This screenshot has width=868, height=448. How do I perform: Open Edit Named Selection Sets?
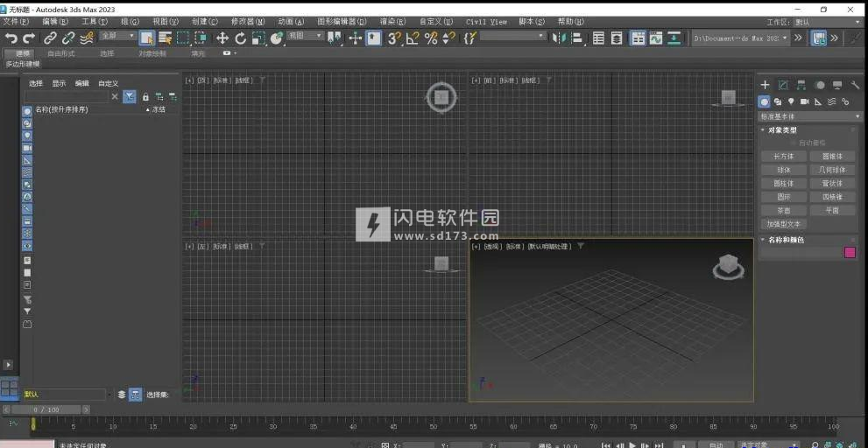469,38
